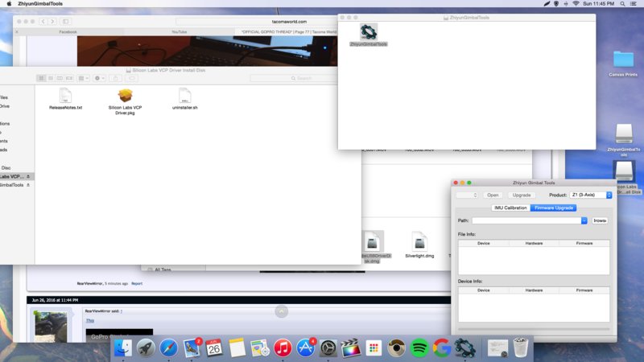The image size is (644, 362).
Task: Open Finder's action gear menu
Action: [x=99, y=78]
